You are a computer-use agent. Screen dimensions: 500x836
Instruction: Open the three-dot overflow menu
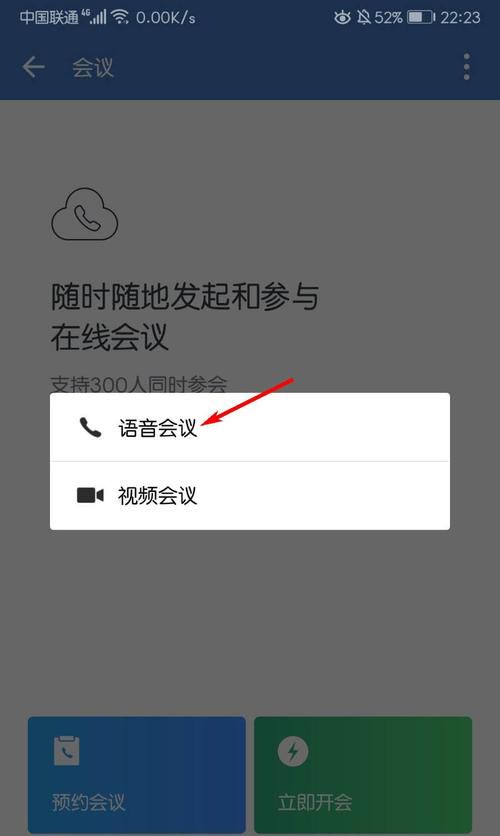tap(466, 67)
